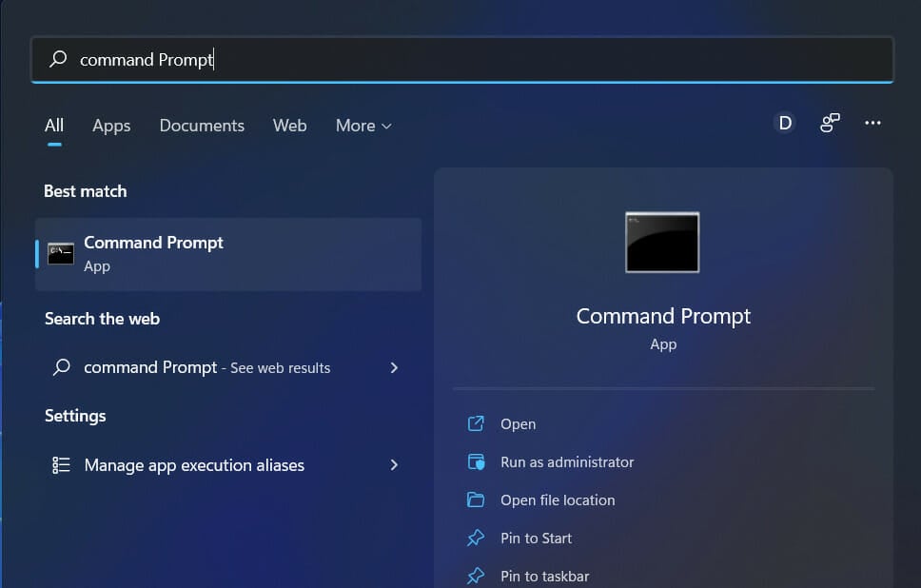
Task: Click the search magnifier icon in search box
Action: tap(58, 59)
